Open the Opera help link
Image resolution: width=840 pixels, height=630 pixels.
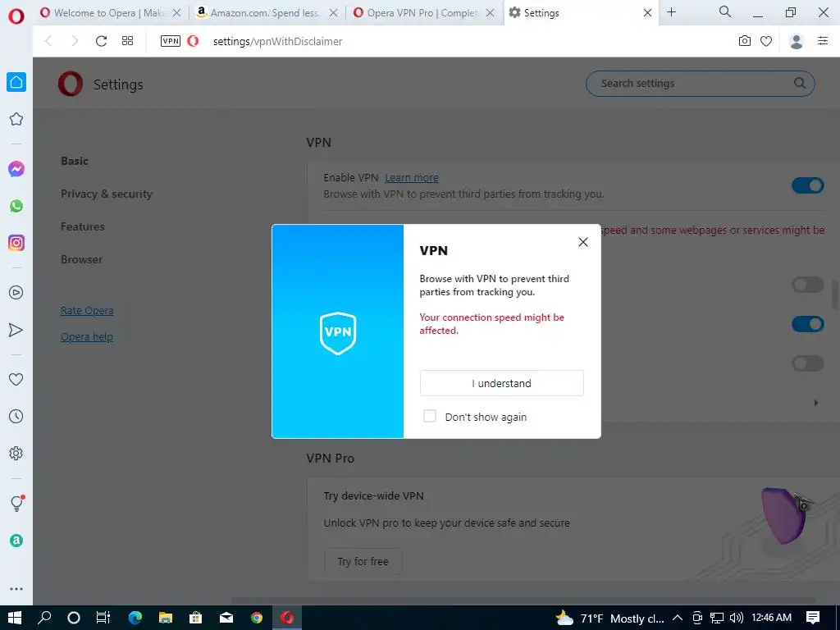tap(86, 337)
